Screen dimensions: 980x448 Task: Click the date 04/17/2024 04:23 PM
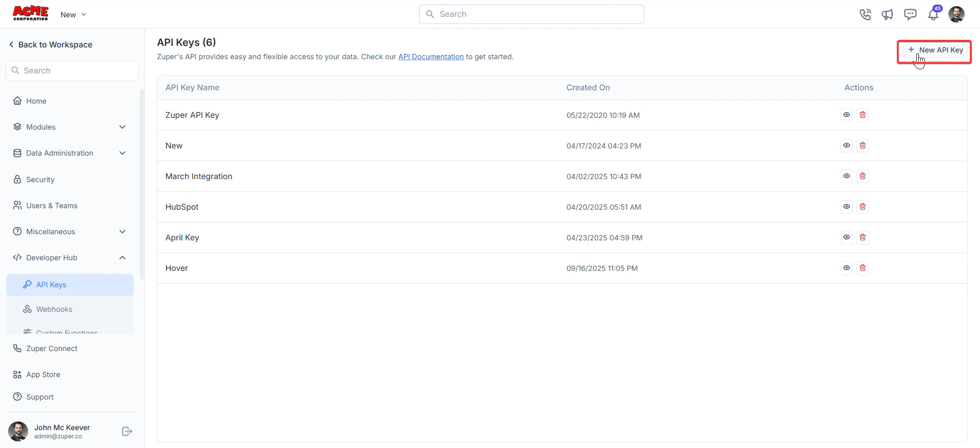click(x=604, y=146)
